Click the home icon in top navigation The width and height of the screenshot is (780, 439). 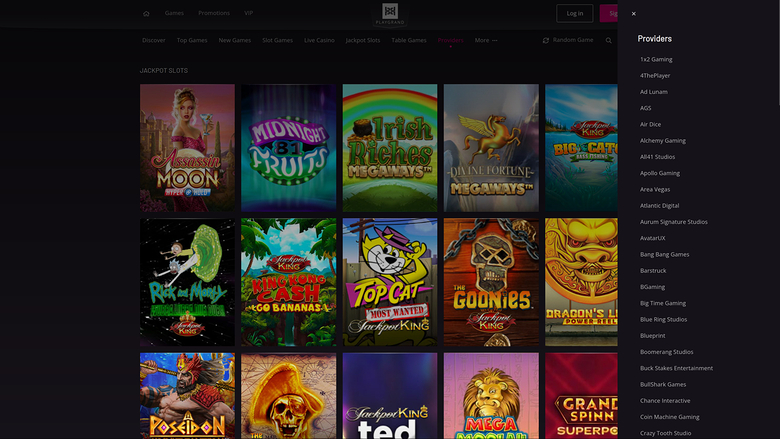click(x=146, y=13)
